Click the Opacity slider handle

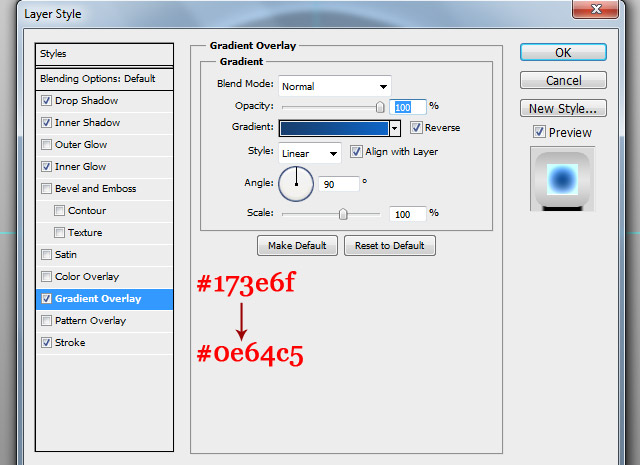tap(380, 107)
